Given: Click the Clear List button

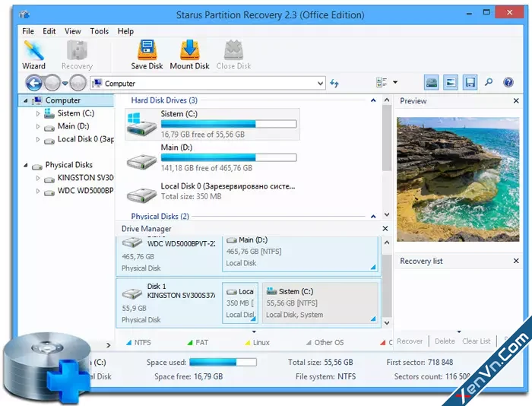Looking at the screenshot, I should pos(477,341).
